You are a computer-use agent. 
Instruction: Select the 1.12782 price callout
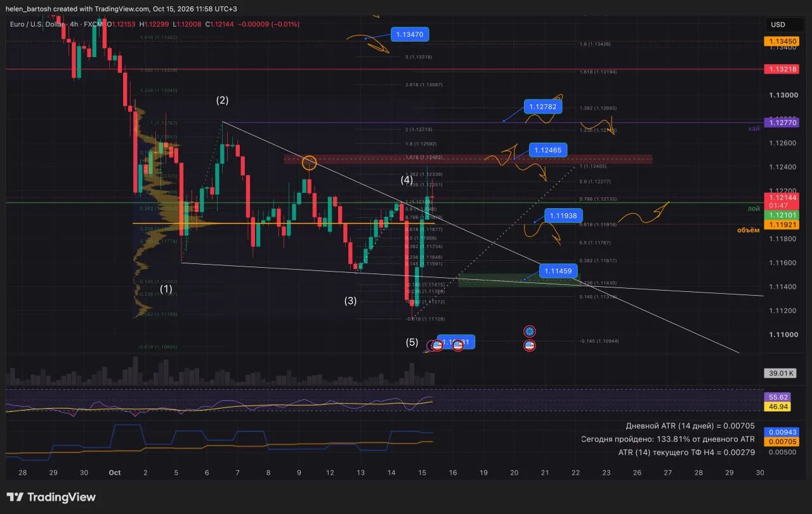click(544, 107)
